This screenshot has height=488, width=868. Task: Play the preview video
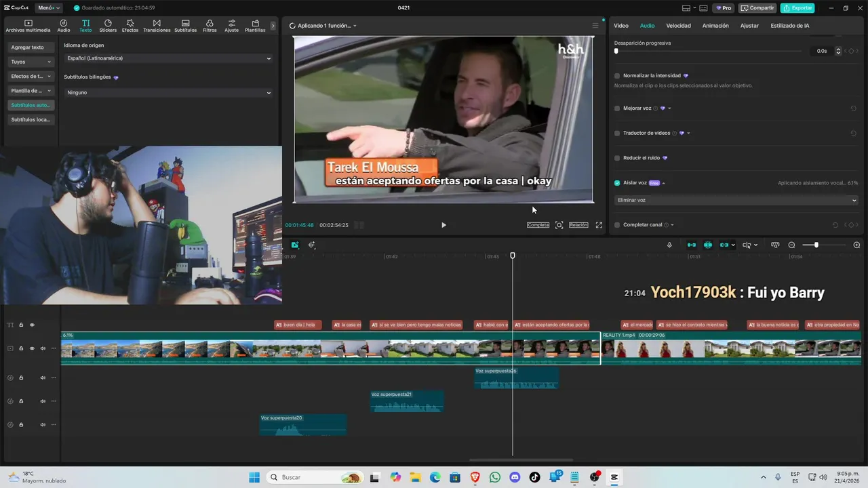tap(443, 225)
